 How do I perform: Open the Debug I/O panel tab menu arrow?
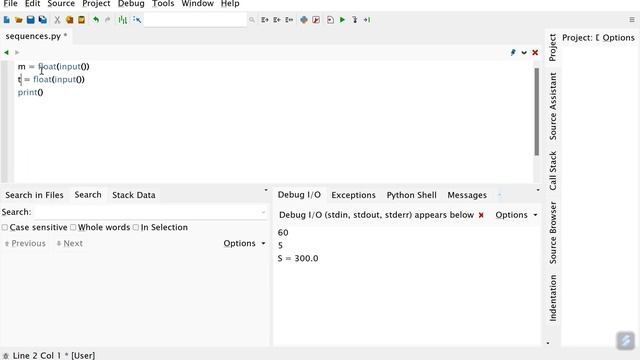[538, 190]
